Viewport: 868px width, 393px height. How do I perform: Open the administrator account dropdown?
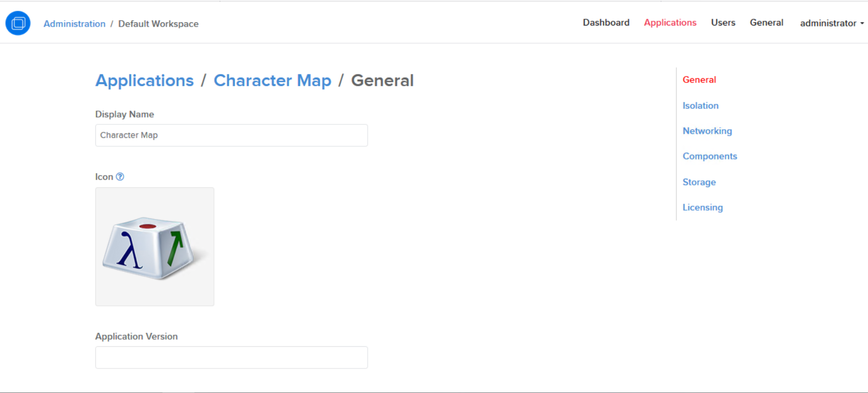(x=831, y=23)
